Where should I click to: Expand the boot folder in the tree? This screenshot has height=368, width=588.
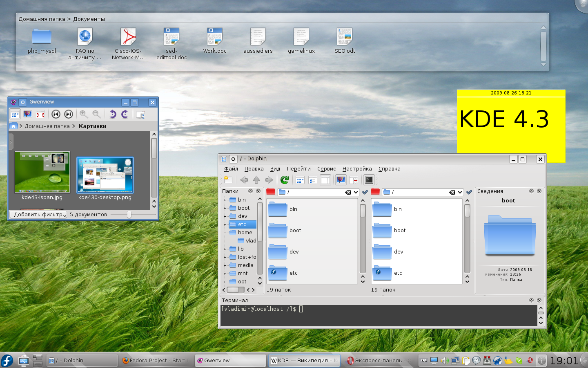tap(225, 208)
